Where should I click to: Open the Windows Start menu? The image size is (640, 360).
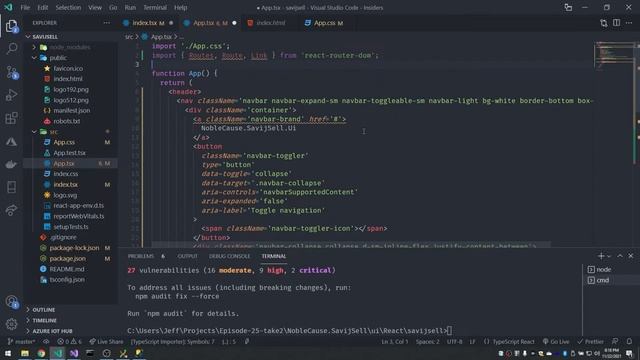[x=8, y=353]
